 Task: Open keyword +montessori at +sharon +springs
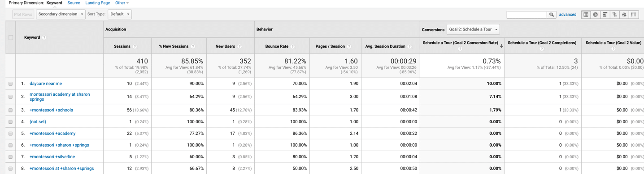point(62,169)
